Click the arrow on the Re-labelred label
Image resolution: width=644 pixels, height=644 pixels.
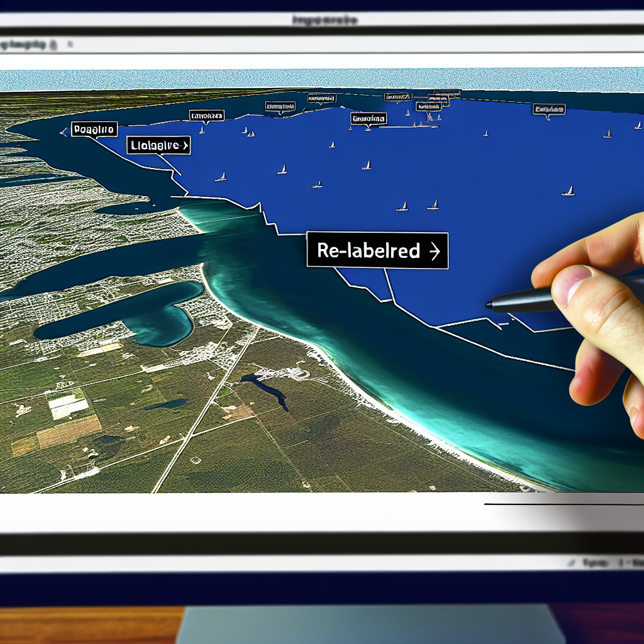434,252
